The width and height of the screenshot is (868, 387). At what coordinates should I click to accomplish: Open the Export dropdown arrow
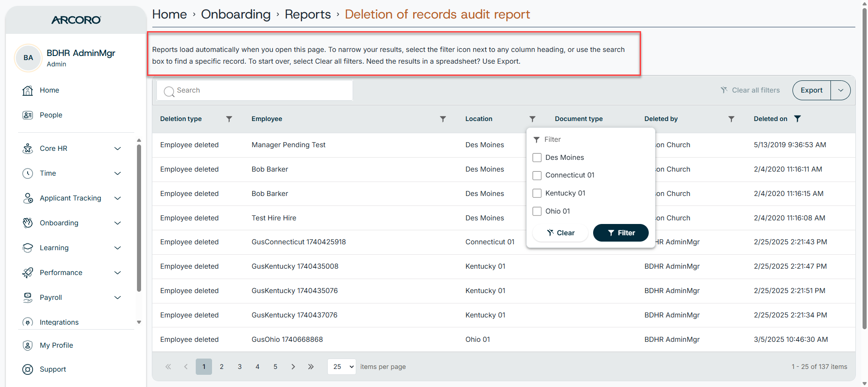click(840, 90)
